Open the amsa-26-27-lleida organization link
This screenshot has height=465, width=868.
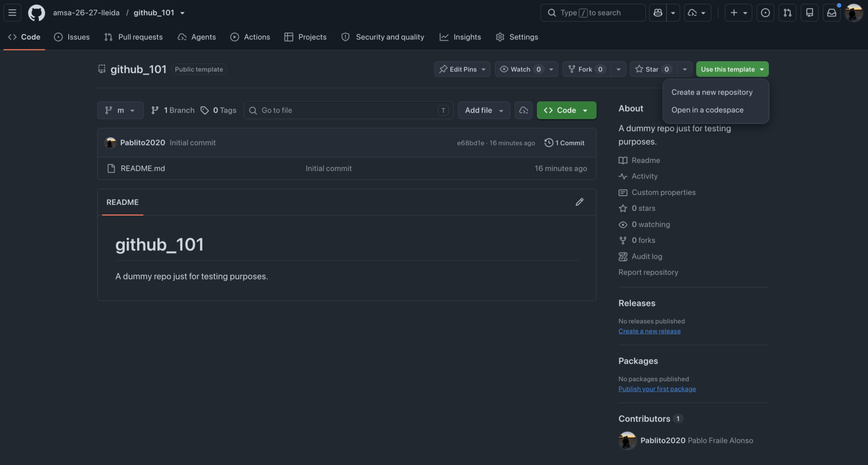pos(86,13)
